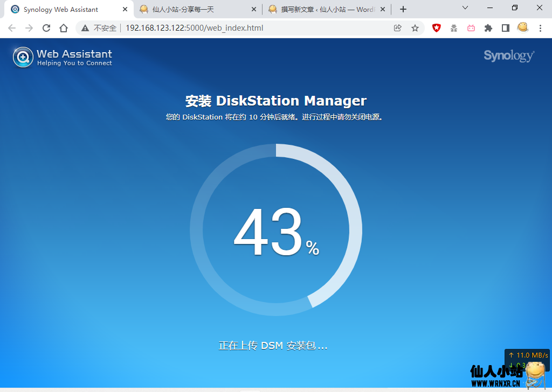The height and width of the screenshot is (392, 552).
Task: Click the 不安全 security label
Action: point(100,28)
